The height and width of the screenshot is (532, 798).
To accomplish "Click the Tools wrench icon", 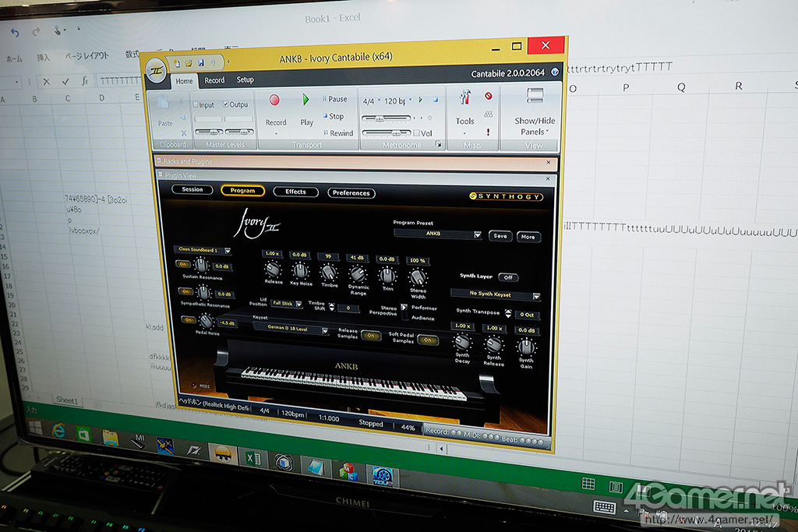I will click(x=464, y=97).
